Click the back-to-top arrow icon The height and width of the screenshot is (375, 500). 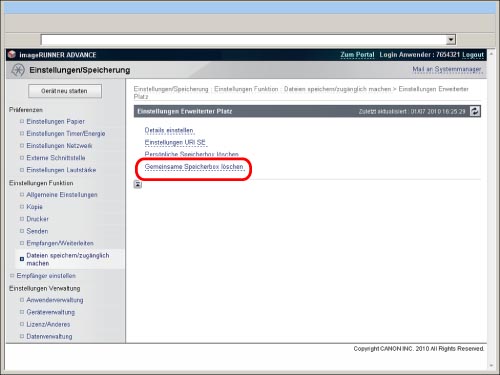(138, 184)
